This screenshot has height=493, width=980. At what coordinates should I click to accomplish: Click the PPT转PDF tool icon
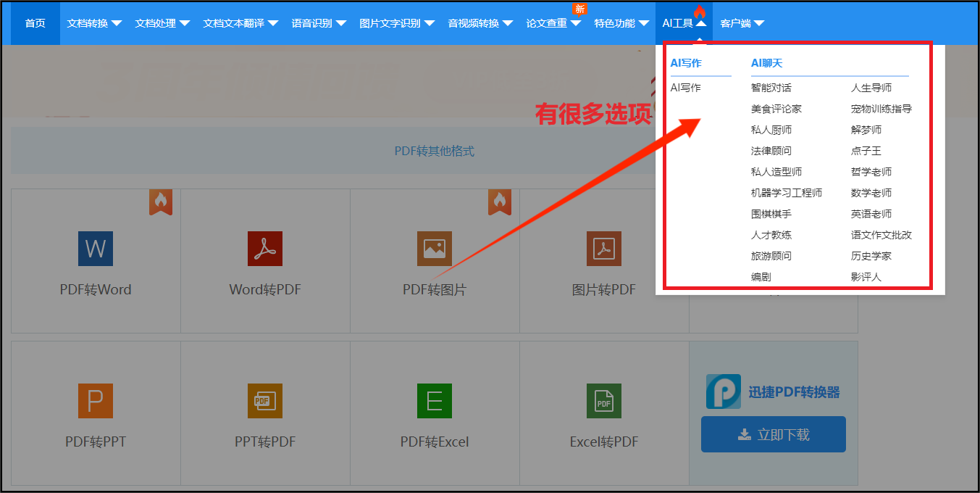click(264, 401)
